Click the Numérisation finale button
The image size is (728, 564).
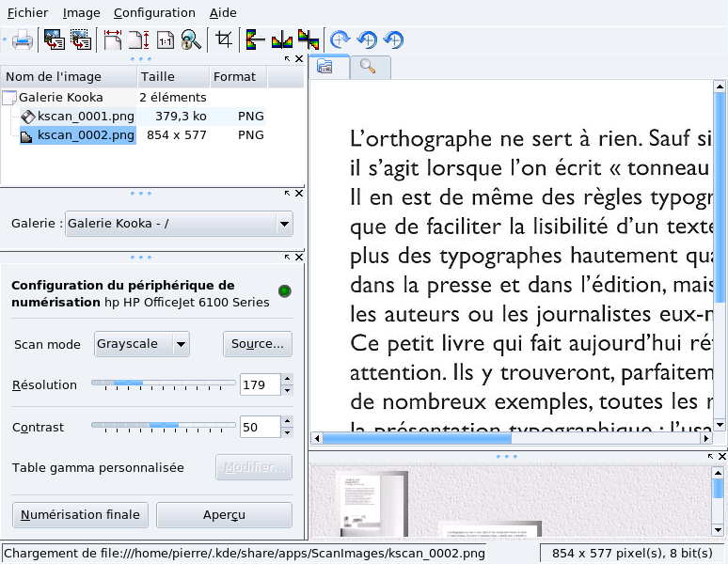pos(80,515)
